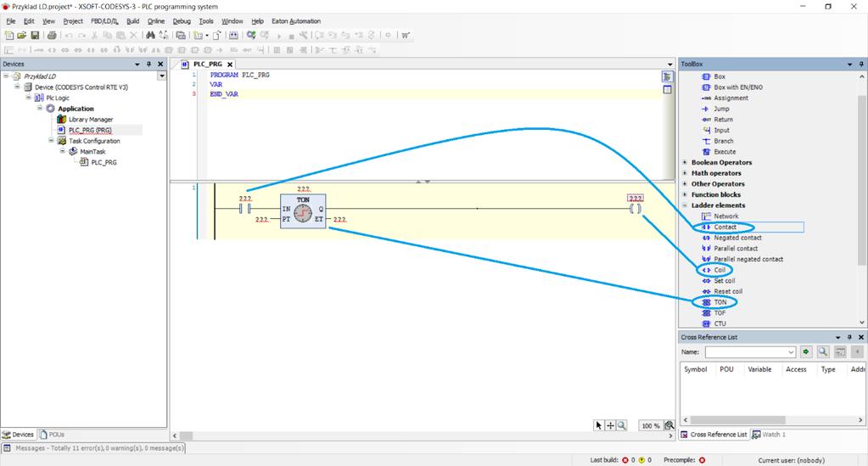Open the Eaton shopping cart icon
868x466 pixels.
406,36
